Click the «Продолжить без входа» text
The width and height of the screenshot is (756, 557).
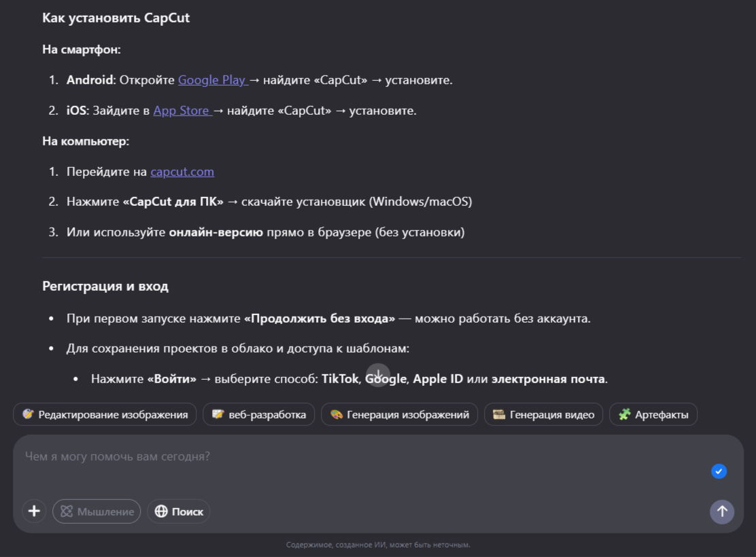[320, 319]
